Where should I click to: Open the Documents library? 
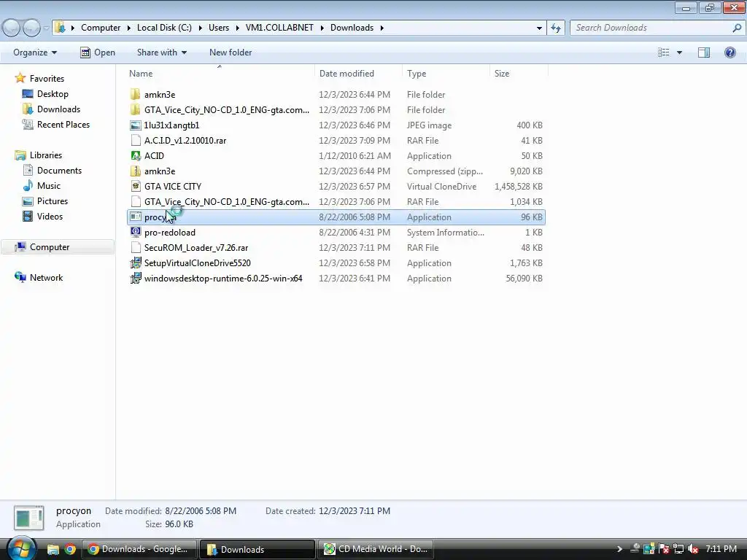[53, 171]
